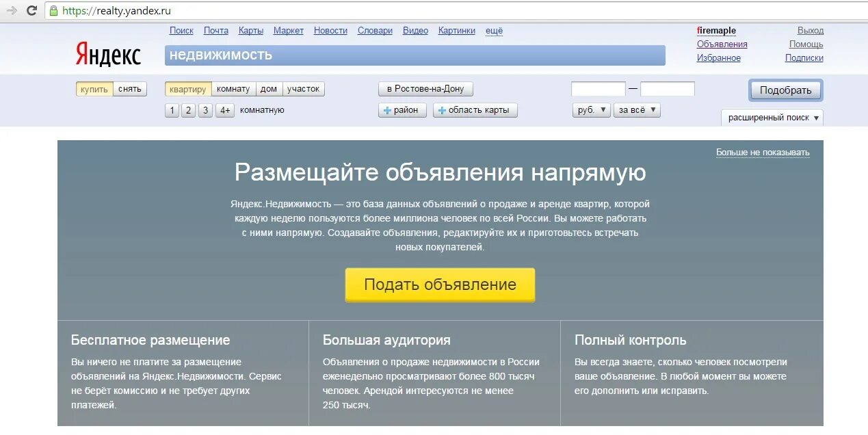Toggle the 3 rooms filter
The image size is (868, 435).
[205, 110]
